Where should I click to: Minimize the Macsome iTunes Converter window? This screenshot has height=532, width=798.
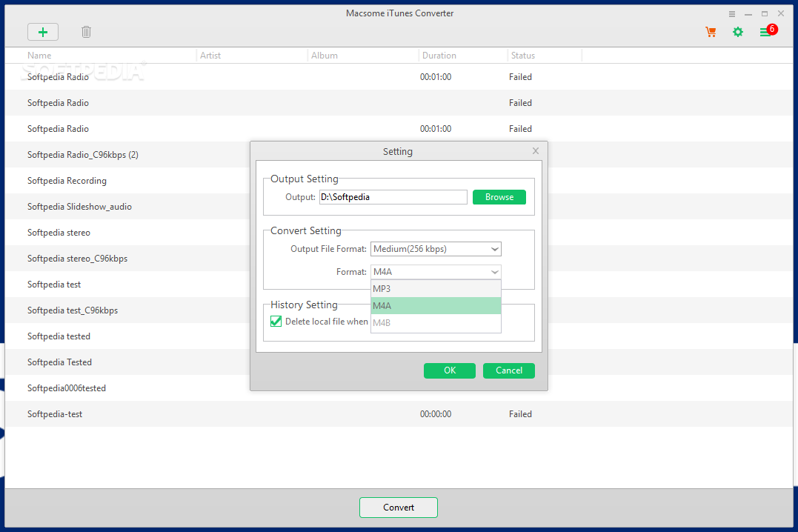(x=748, y=14)
